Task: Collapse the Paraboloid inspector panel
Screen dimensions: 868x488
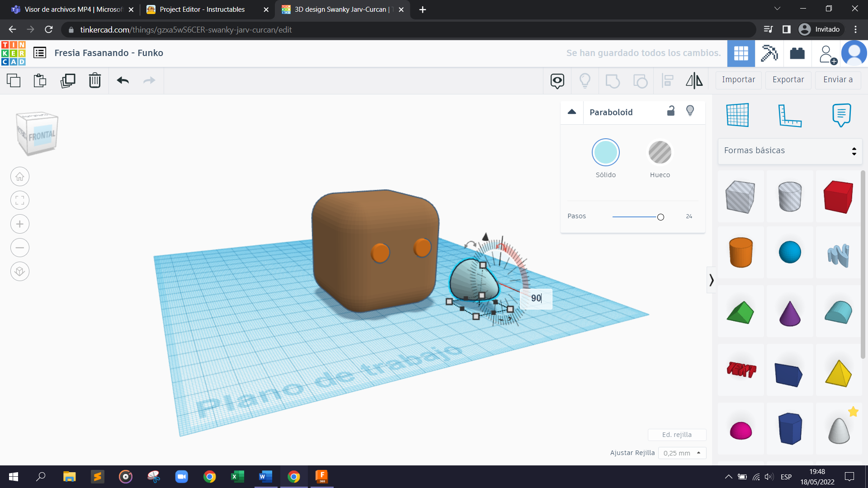Action: pyautogui.click(x=572, y=112)
